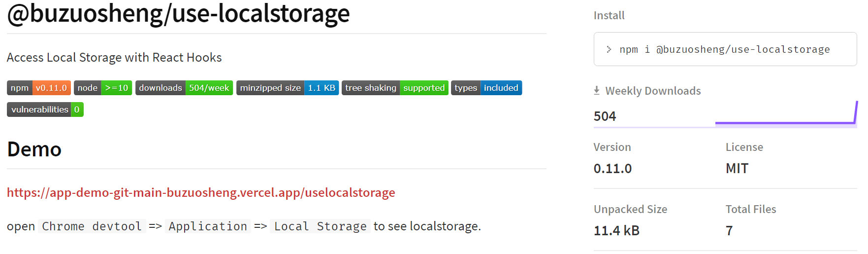Click the downloads 504/week badge
The image size is (868, 254).
coord(184,88)
